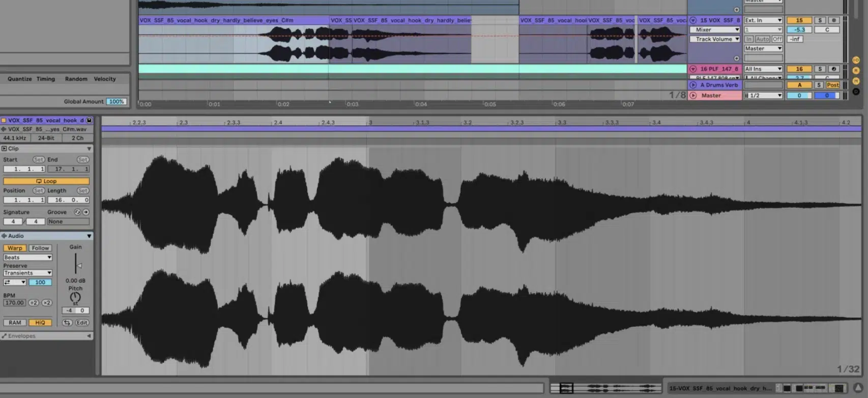Open the Beats warp mode dropdown
This screenshot has height=398, width=868.
(x=28, y=258)
